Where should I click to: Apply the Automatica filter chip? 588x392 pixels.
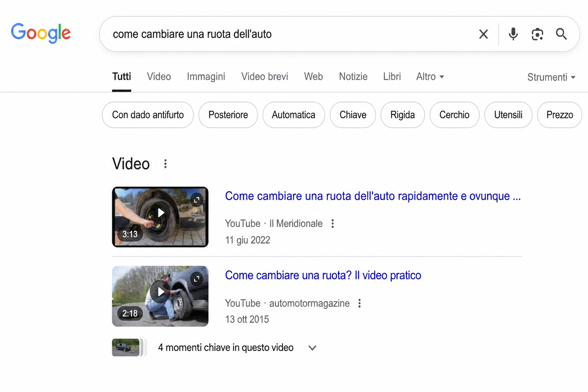pos(294,115)
